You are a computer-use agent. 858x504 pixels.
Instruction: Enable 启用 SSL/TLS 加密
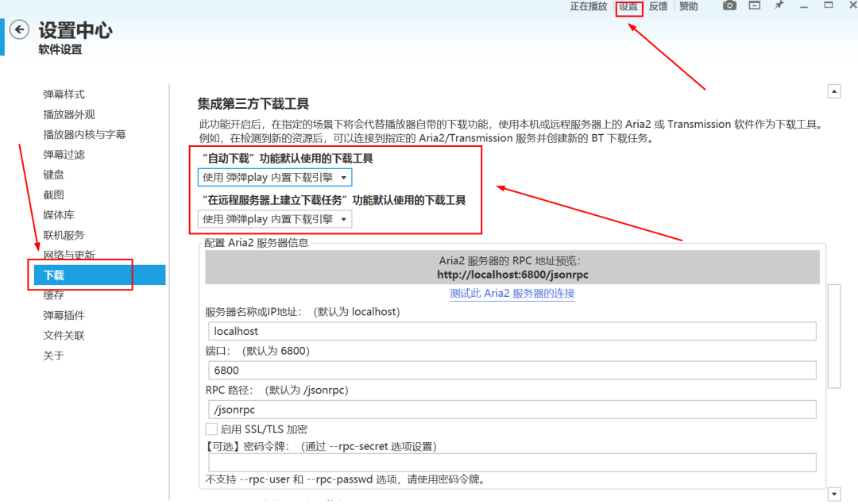[x=211, y=428]
